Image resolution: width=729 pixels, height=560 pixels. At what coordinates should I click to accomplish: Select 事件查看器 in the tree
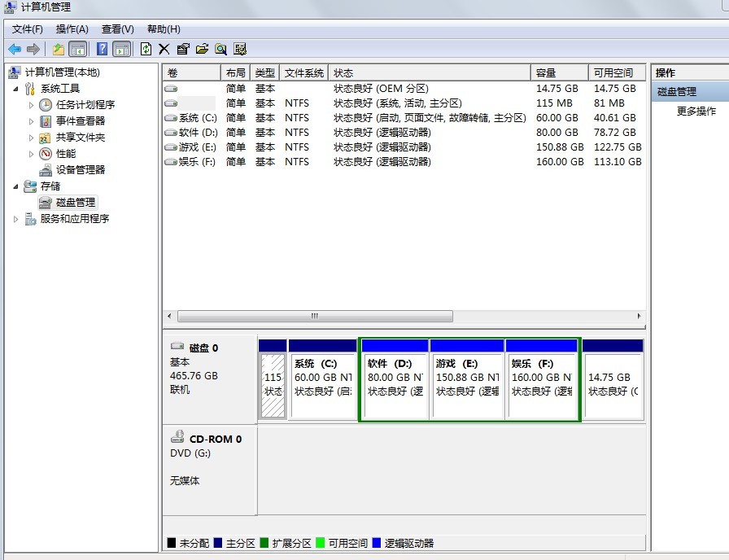(x=81, y=121)
